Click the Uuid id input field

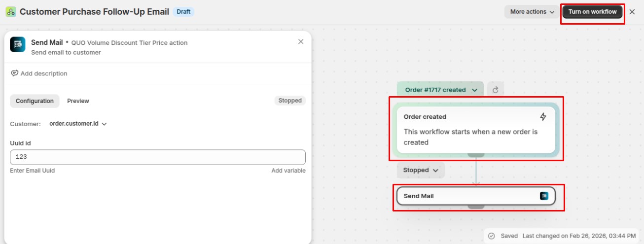point(158,157)
